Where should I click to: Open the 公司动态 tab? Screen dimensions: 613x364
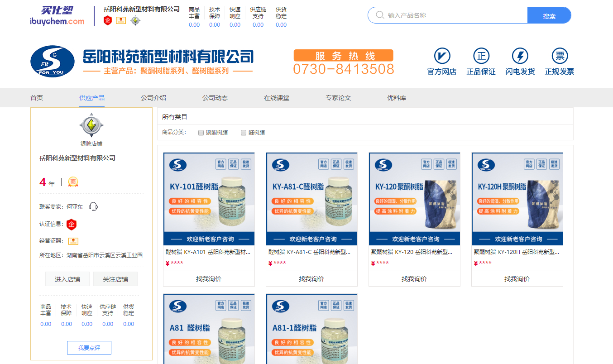[215, 98]
